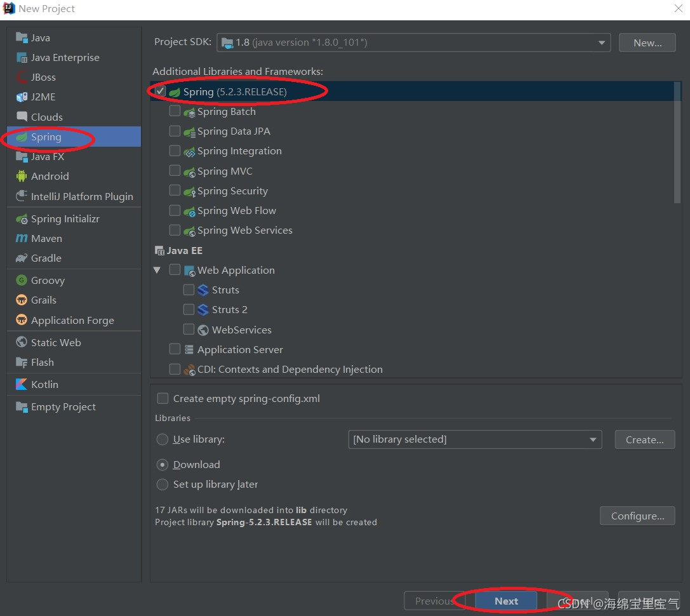Tick the Spring MVC checkbox
Image resolution: width=690 pixels, height=616 pixels.
coord(175,171)
